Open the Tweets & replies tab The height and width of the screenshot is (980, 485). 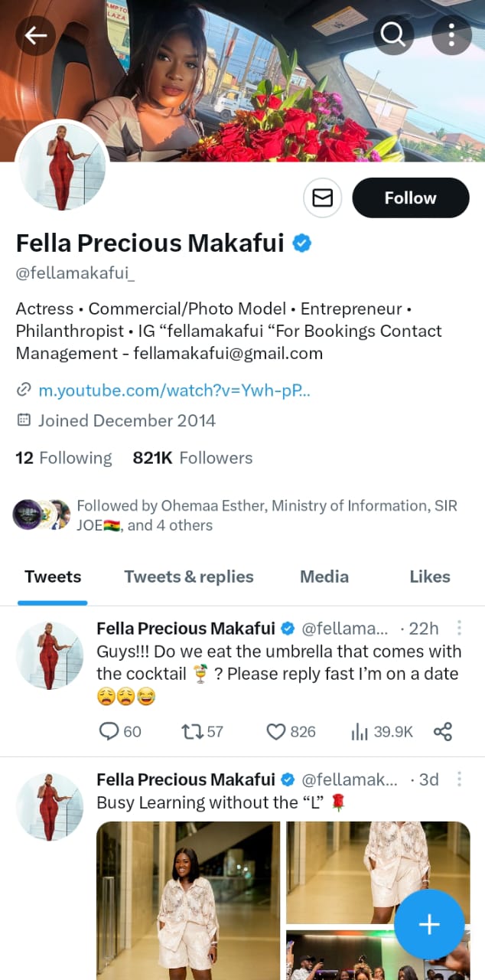189,577
